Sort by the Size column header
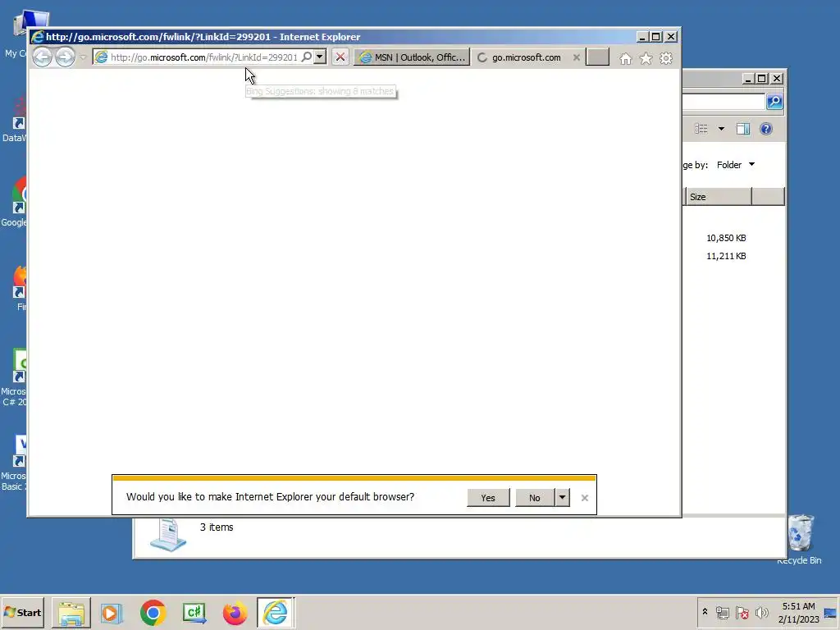This screenshot has width=840, height=630. (719, 197)
